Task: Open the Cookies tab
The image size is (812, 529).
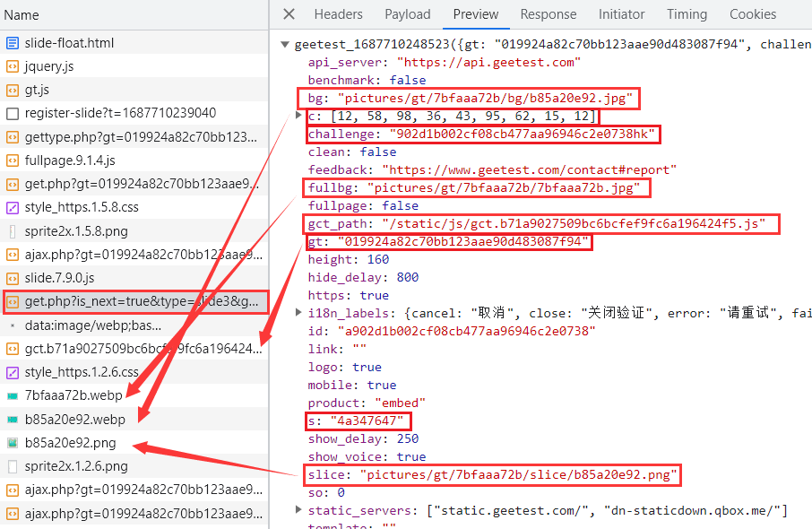Action: click(x=753, y=14)
